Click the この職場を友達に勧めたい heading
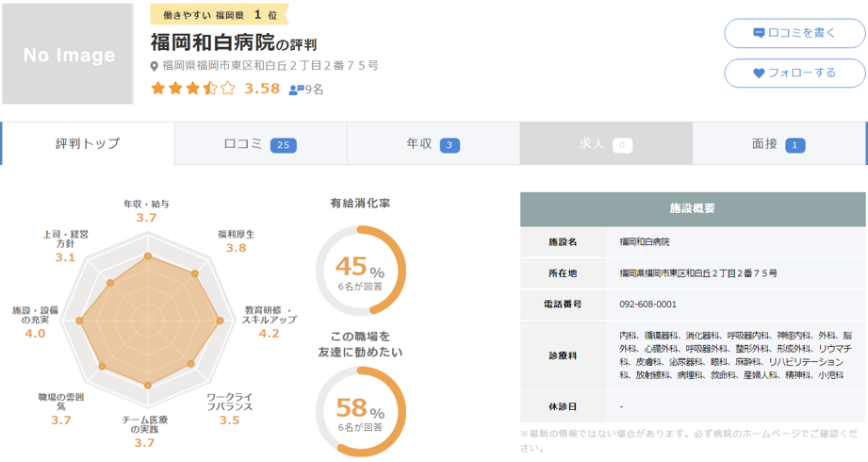 point(360,344)
